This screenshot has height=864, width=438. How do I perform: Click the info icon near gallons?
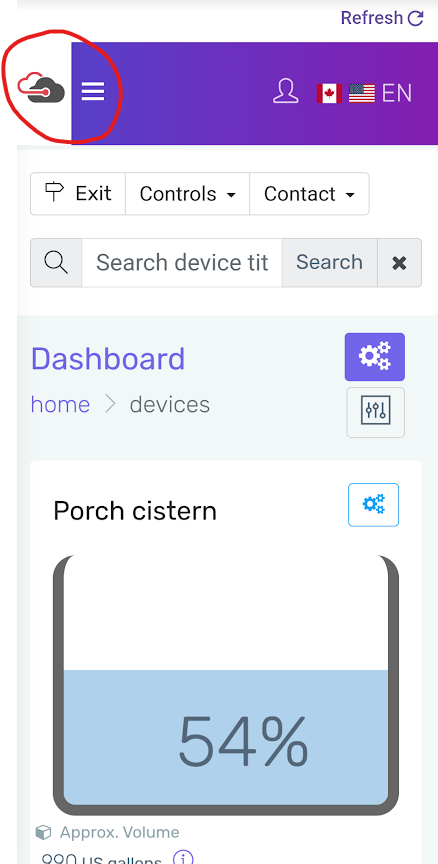pyautogui.click(x=183, y=857)
